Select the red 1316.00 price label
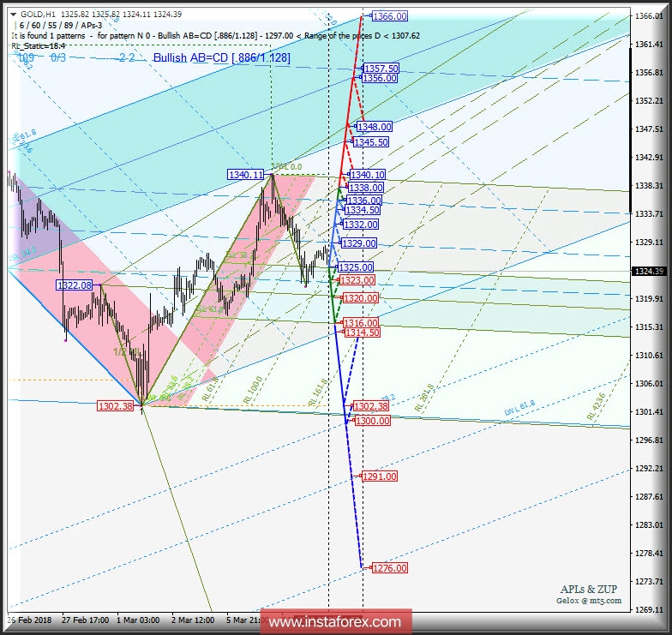The image size is (672, 635). 360,323
